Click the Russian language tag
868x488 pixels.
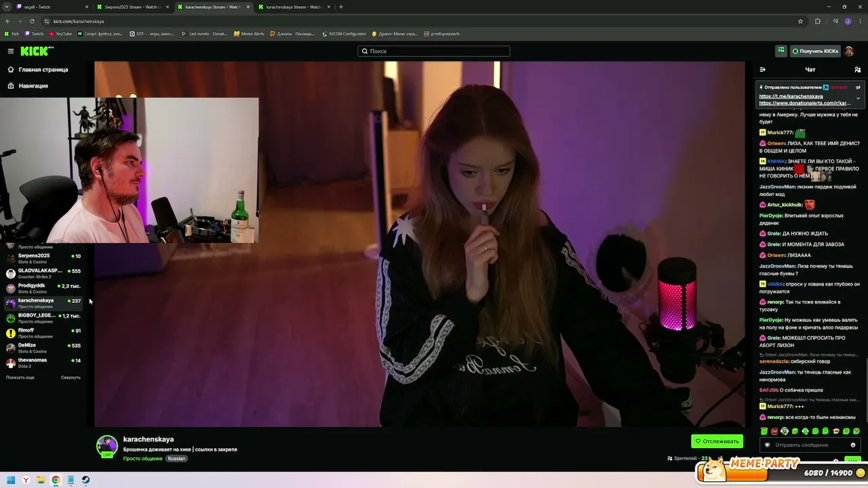click(x=176, y=459)
